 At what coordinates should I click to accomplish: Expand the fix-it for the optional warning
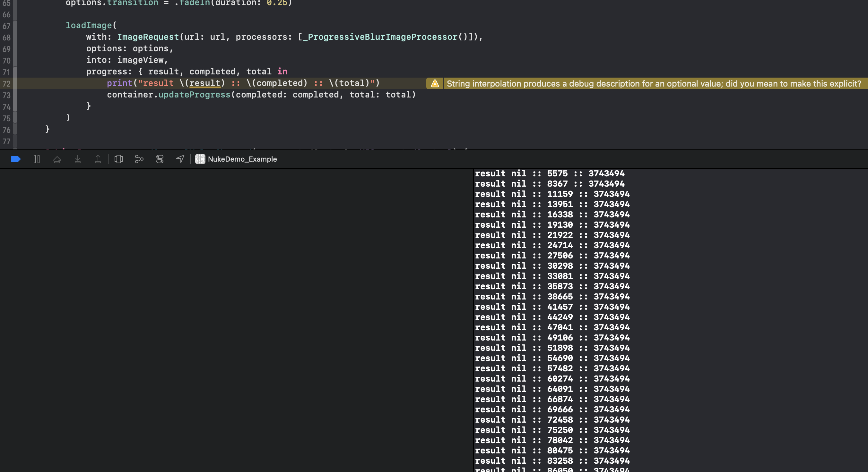click(x=435, y=83)
